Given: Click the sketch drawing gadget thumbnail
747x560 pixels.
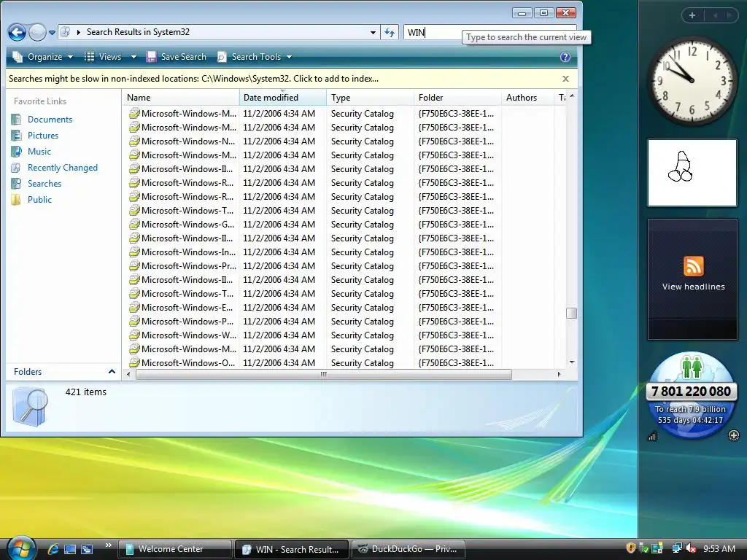Looking at the screenshot, I should pos(692,173).
